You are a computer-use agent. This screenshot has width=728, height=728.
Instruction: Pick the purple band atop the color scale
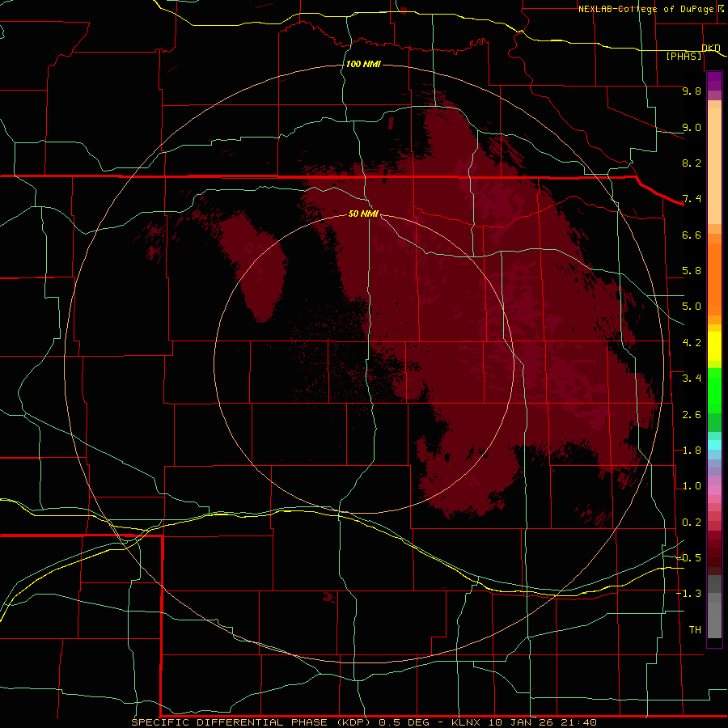(x=714, y=81)
